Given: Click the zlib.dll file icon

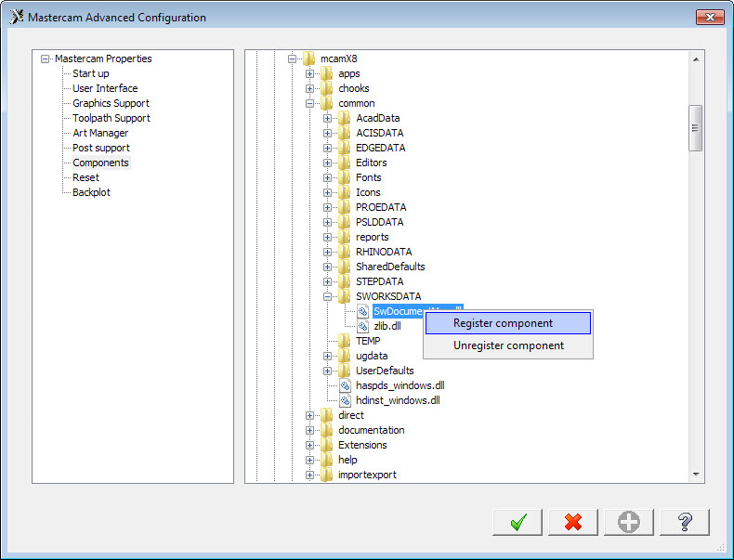Looking at the screenshot, I should pos(362,326).
